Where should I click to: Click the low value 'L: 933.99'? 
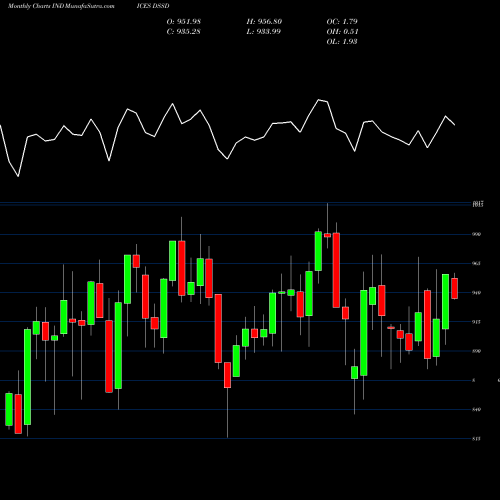pos(264,32)
